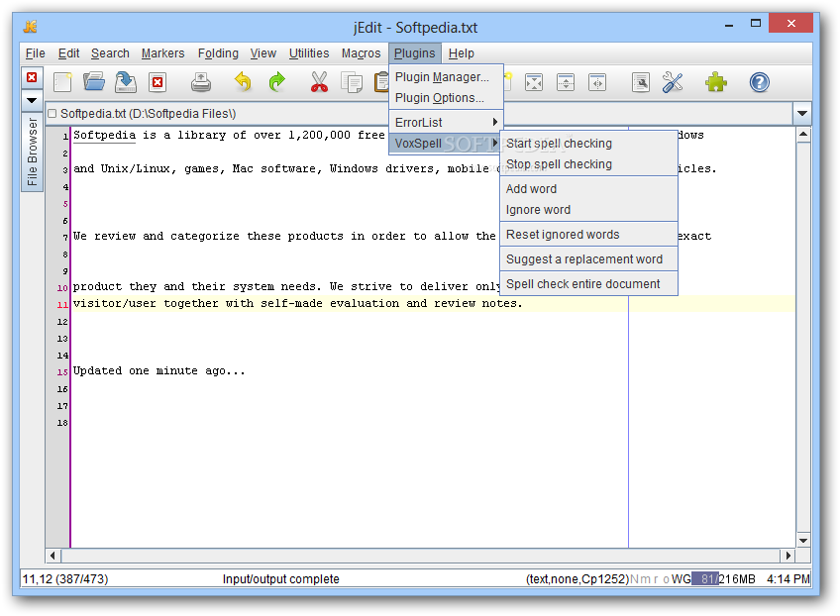Expand the VoxSpell submenu entry
840x616 pixels.
[446, 143]
